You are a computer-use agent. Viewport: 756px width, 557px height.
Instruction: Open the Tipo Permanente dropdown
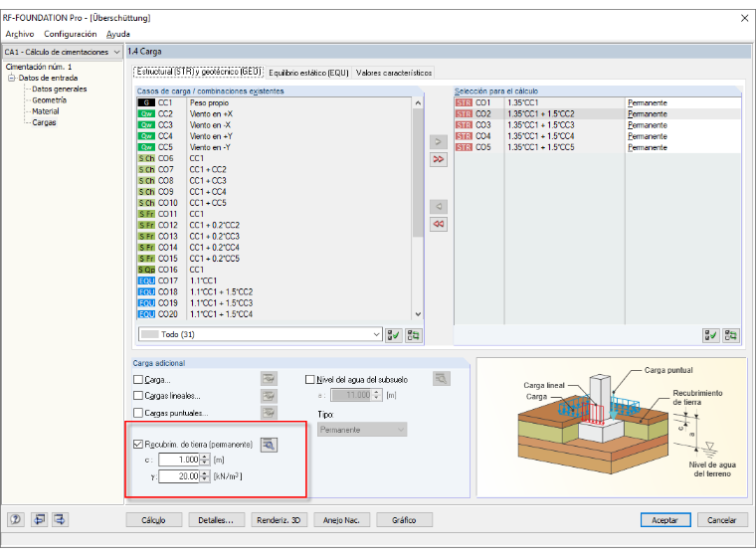[x=362, y=430]
